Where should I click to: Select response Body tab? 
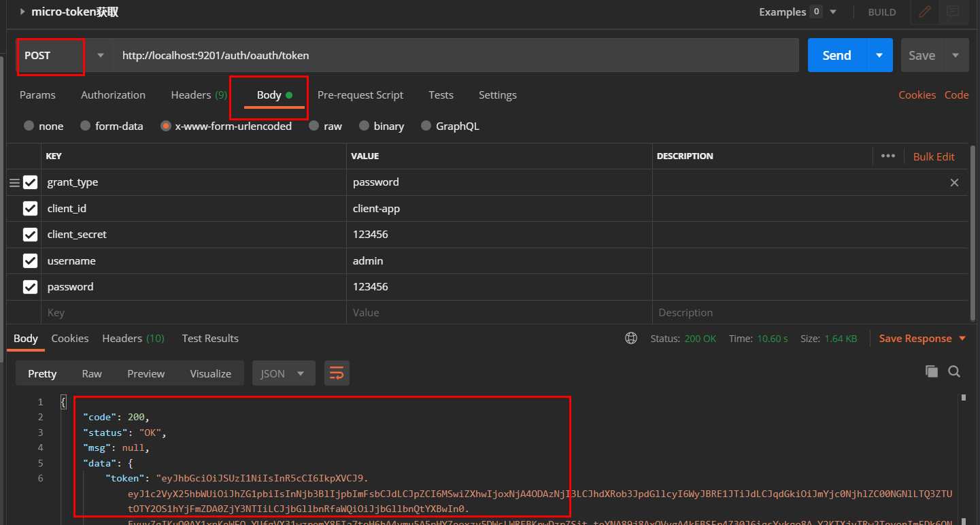click(x=26, y=338)
